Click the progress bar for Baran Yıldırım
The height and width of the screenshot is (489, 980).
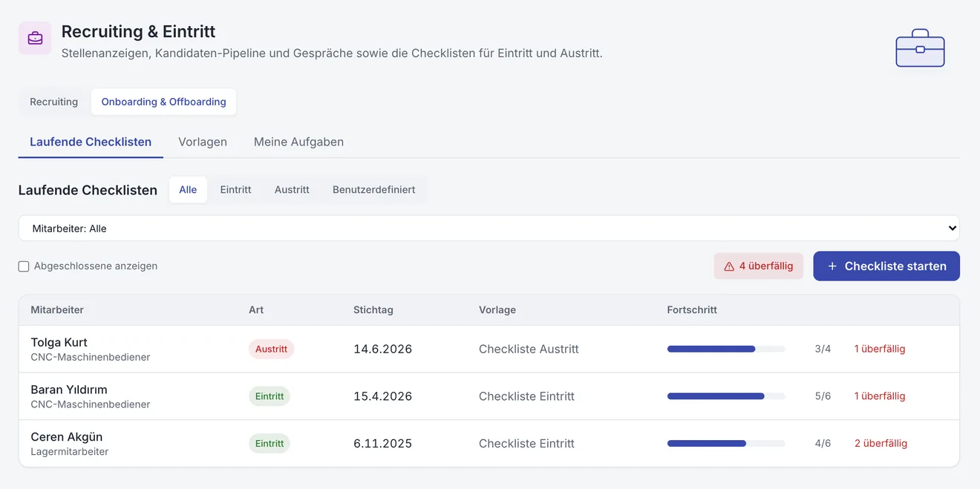pyautogui.click(x=726, y=396)
